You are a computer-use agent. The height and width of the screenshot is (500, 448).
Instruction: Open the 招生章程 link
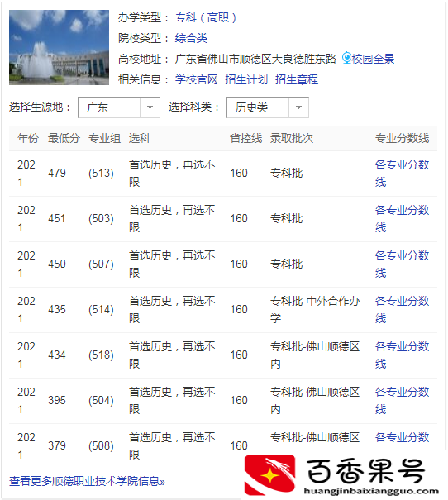297,79
